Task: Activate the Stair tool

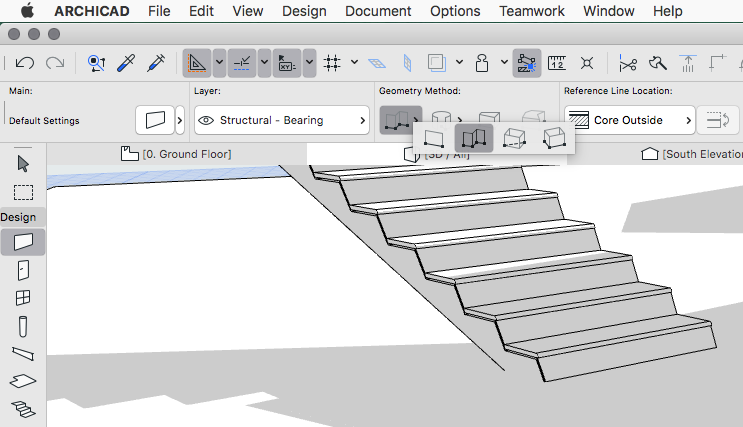Action: [23, 408]
